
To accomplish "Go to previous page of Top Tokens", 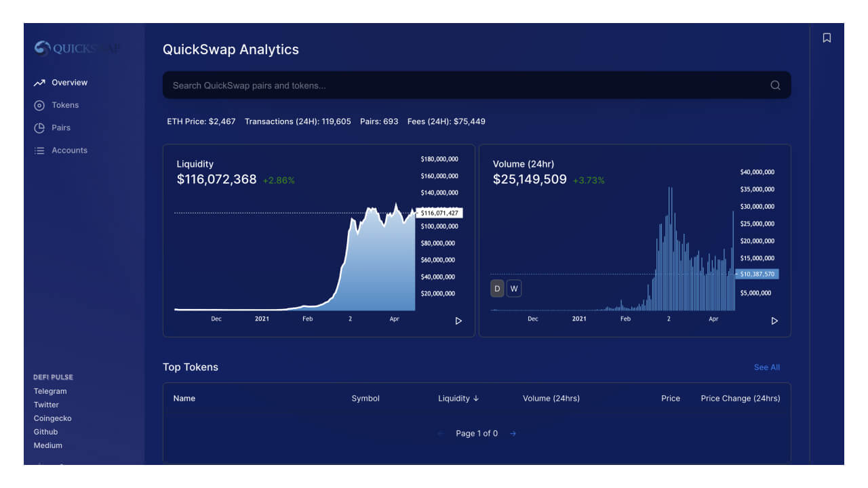I will tap(441, 434).
